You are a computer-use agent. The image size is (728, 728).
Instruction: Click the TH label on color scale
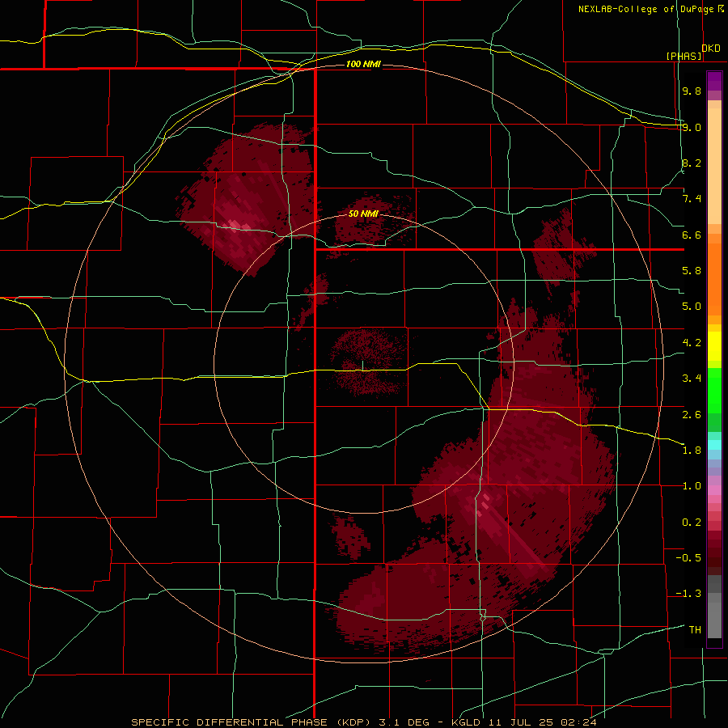tap(695, 630)
